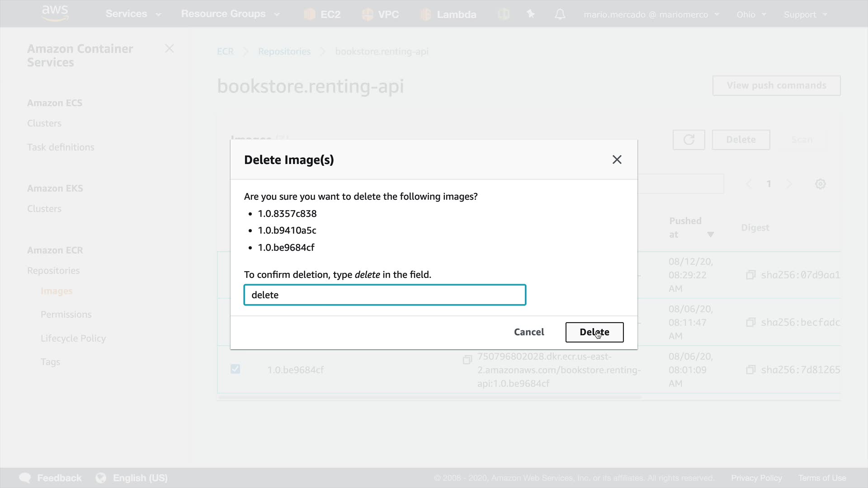This screenshot has width=868, height=488.
Task: Click the AWS logo home icon
Action: point(55,13)
